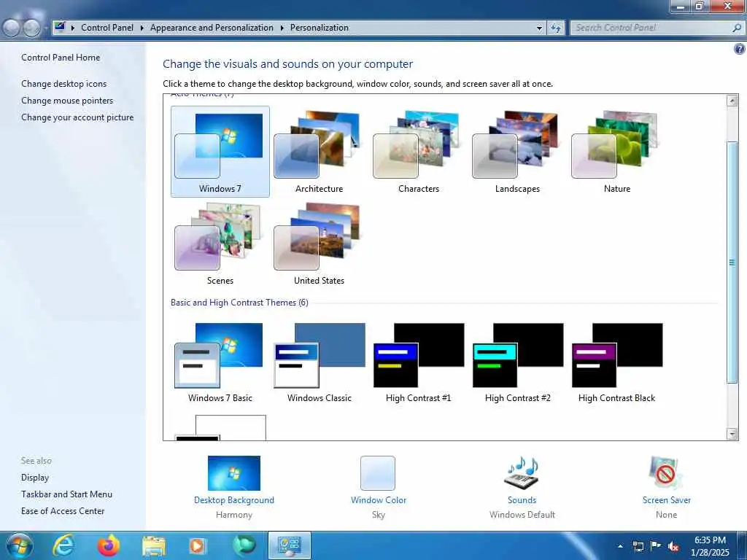
Task: Switch to the Windows 7 Basic theme
Action: point(220,363)
